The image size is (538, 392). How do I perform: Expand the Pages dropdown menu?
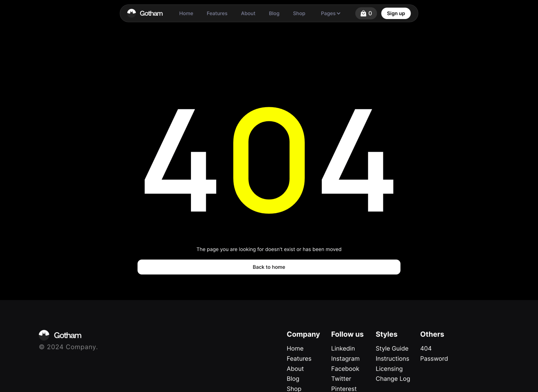coord(330,13)
